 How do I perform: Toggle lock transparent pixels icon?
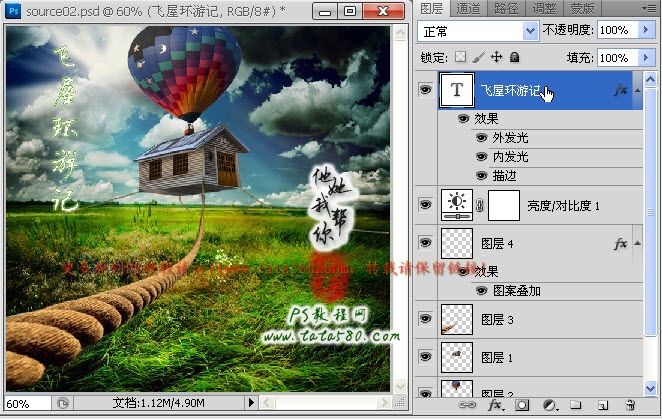(461, 57)
